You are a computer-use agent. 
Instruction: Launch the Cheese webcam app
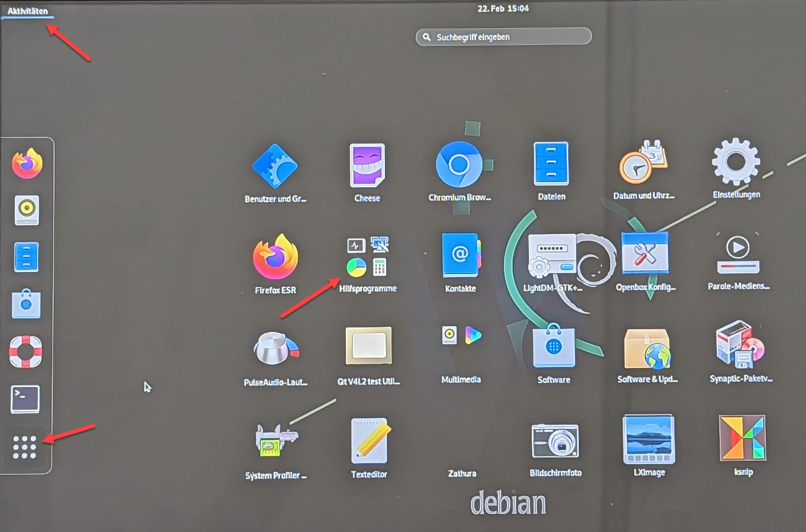coord(367,173)
